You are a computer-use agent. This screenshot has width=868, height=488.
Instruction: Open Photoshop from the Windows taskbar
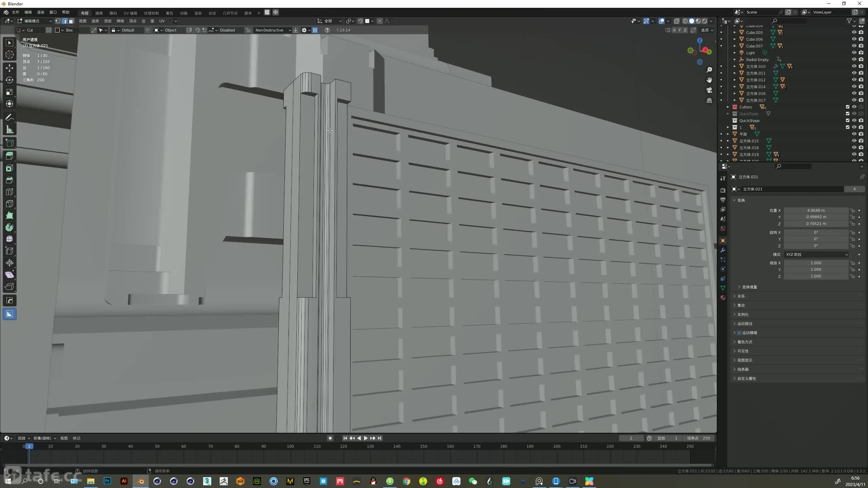click(107, 481)
